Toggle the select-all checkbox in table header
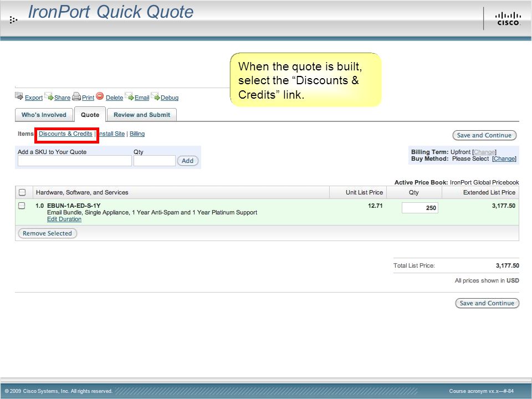 click(22, 192)
